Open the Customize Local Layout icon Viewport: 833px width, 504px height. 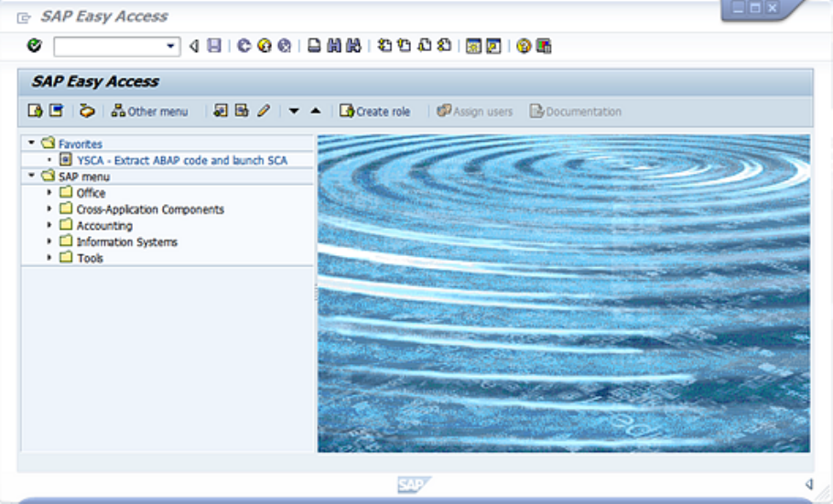point(544,47)
